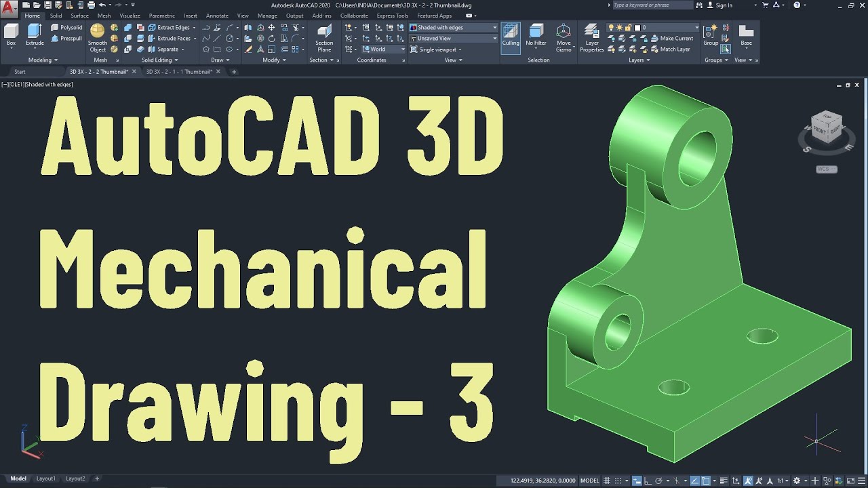
Task: Open the Annotate ribbon tab
Action: point(217,16)
